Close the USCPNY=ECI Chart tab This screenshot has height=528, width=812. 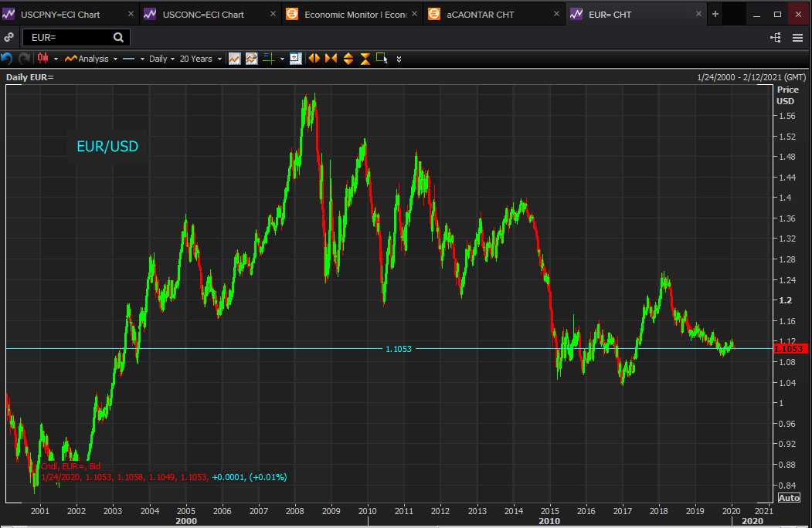[x=131, y=14]
